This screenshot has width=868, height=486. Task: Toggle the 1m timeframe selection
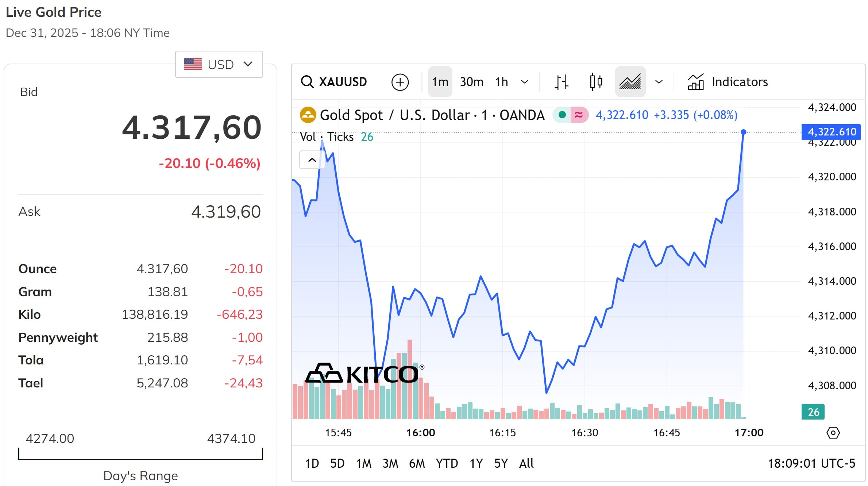pyautogui.click(x=440, y=81)
